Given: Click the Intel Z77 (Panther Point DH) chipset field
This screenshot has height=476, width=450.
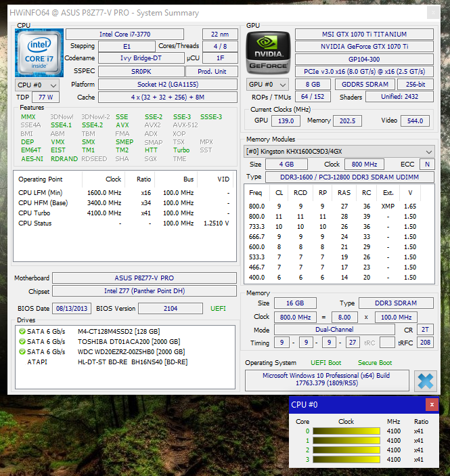Looking at the screenshot, I should pos(144,291).
